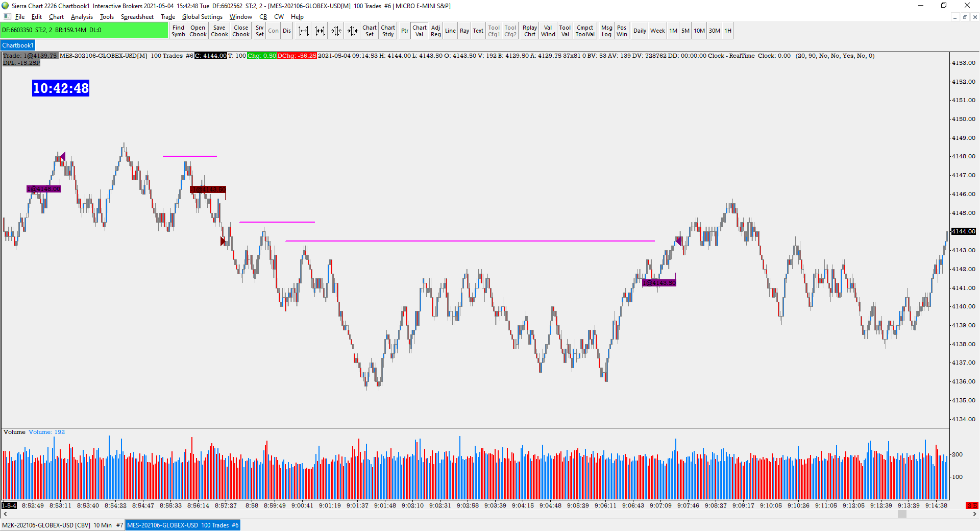Open Chart Set settings
This screenshot has width=980, height=531.
point(370,31)
